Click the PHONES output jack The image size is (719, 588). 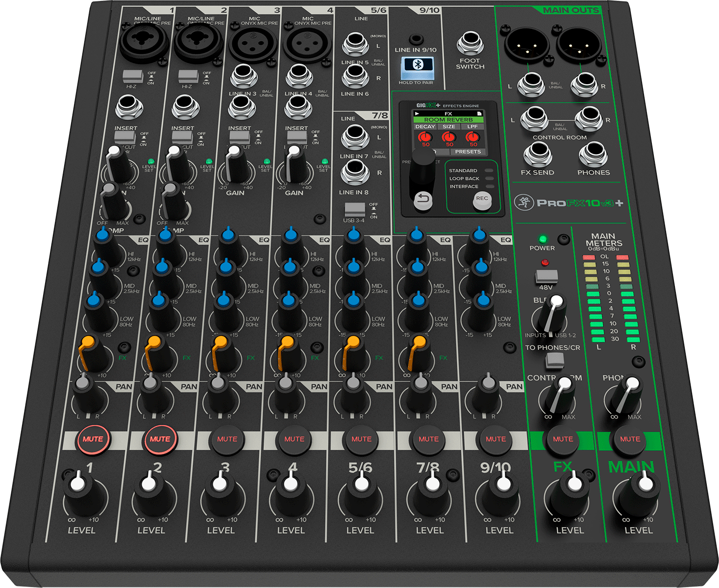click(x=593, y=155)
